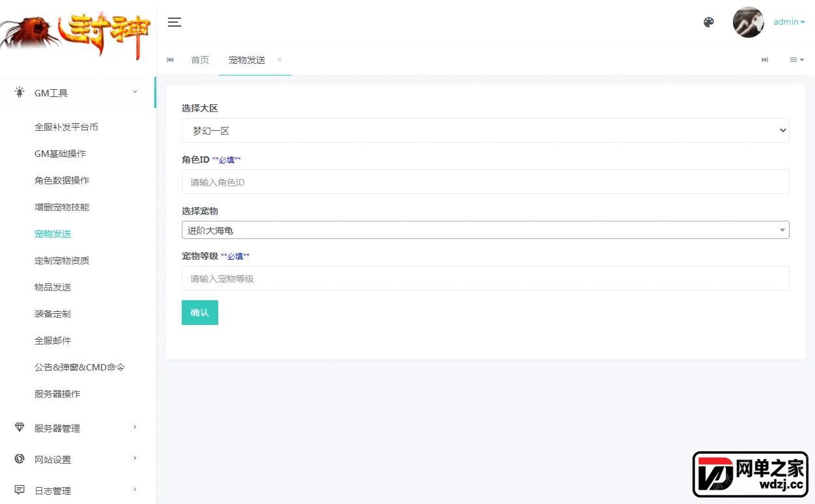This screenshot has height=504, width=815.
Task: Open 全服补发平台币 in sidebar
Action: pyautogui.click(x=66, y=127)
